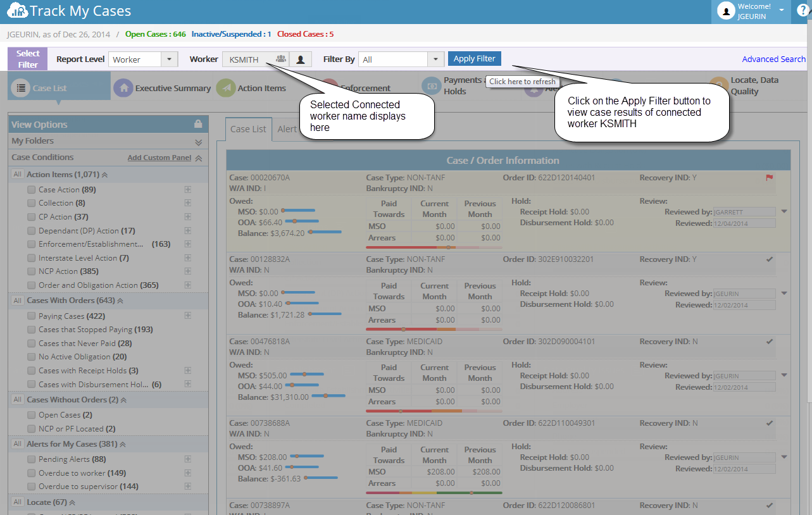Open the Report Level dropdown

pos(169,59)
